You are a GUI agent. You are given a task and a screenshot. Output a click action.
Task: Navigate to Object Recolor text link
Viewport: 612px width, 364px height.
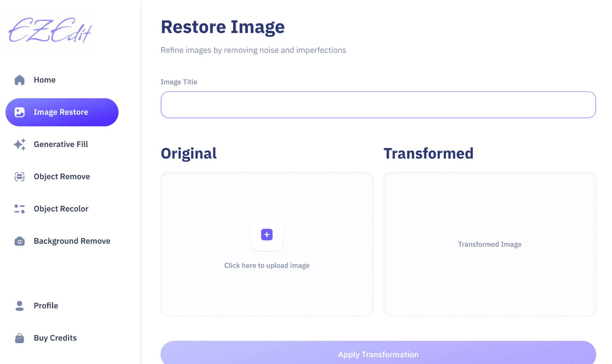tap(61, 209)
